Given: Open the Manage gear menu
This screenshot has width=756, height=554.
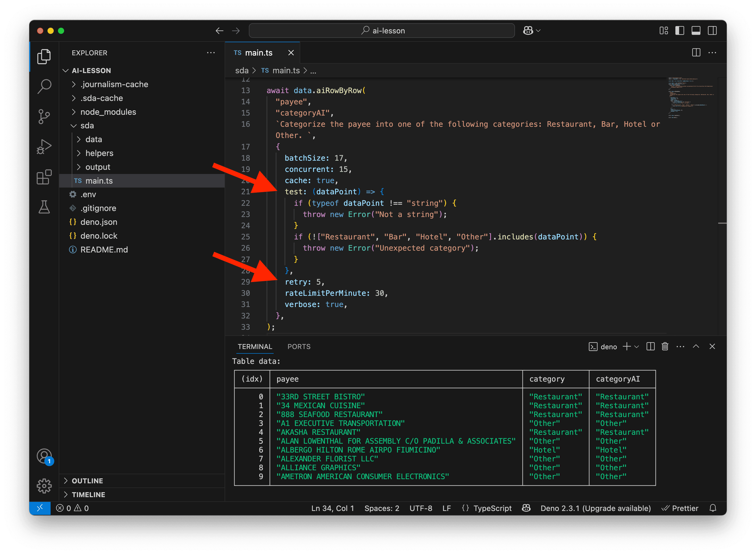Looking at the screenshot, I should click(44, 486).
